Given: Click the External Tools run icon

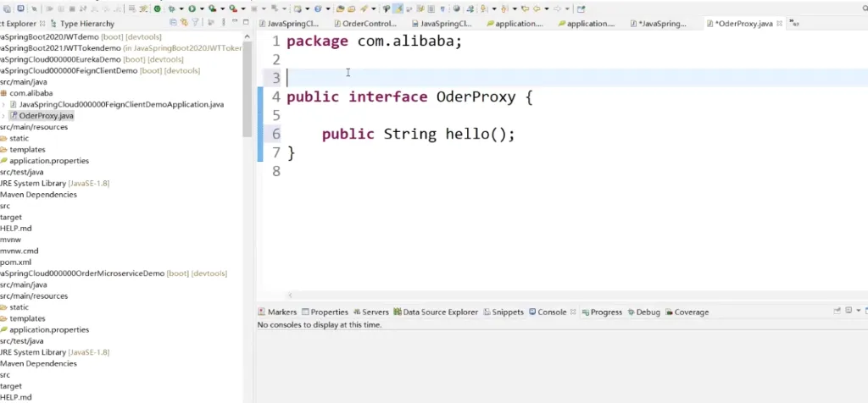Looking at the screenshot, I should tap(233, 8).
